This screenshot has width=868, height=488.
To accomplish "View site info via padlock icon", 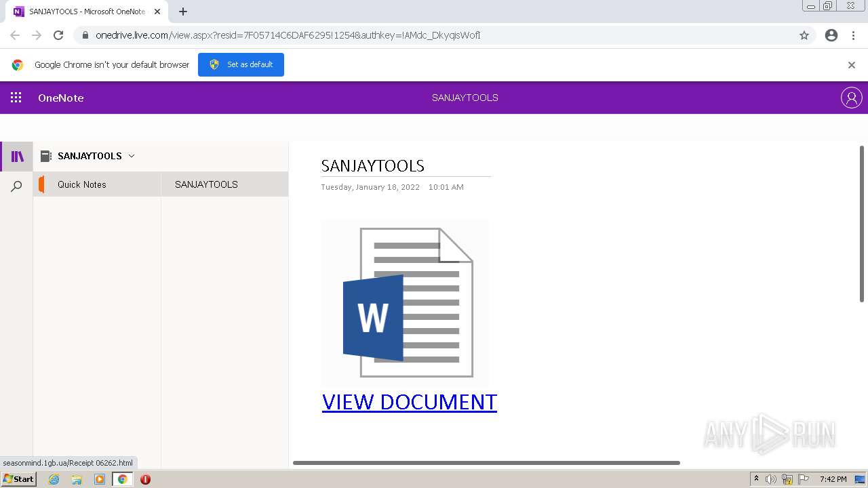I will tap(85, 35).
